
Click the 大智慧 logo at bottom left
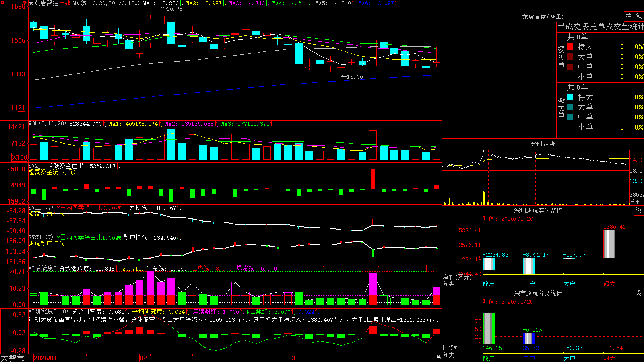(x=12, y=358)
